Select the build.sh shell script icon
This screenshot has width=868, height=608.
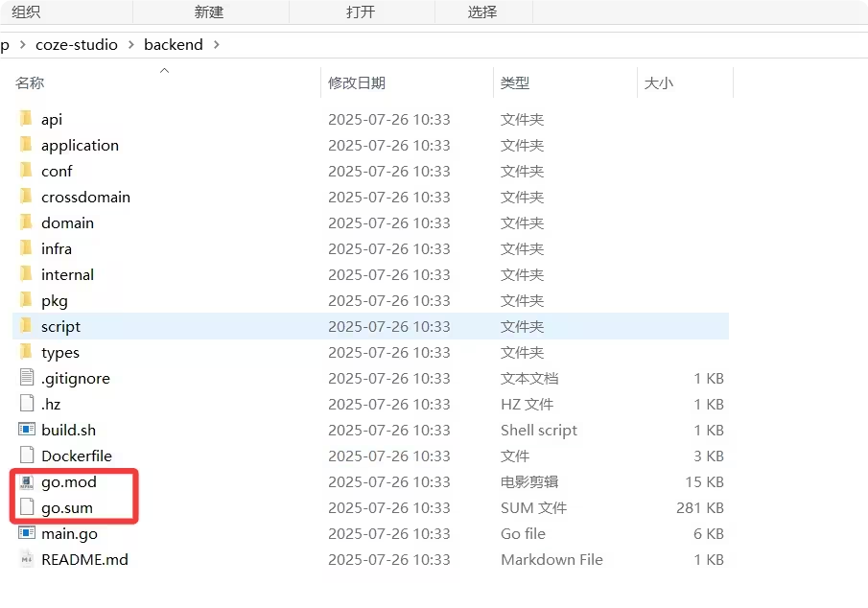(26, 430)
